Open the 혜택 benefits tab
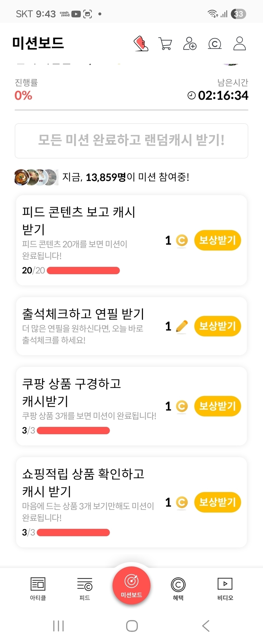This screenshot has height=644, width=263. [x=178, y=588]
